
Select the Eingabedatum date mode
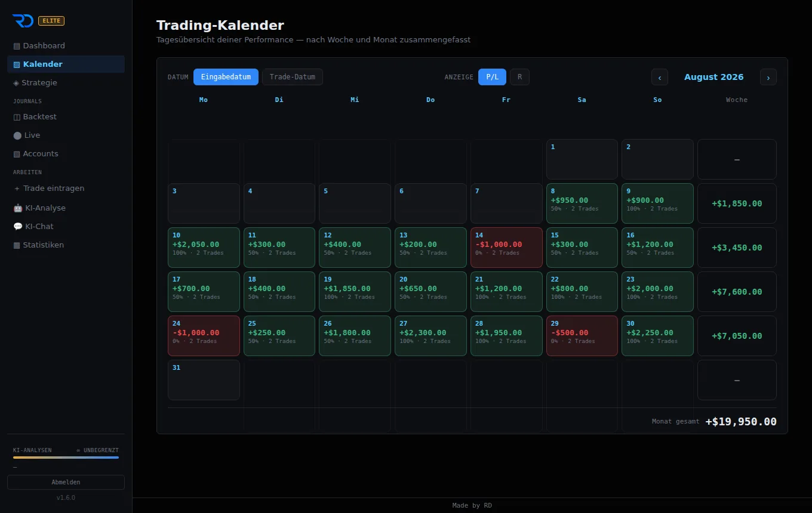[226, 77]
